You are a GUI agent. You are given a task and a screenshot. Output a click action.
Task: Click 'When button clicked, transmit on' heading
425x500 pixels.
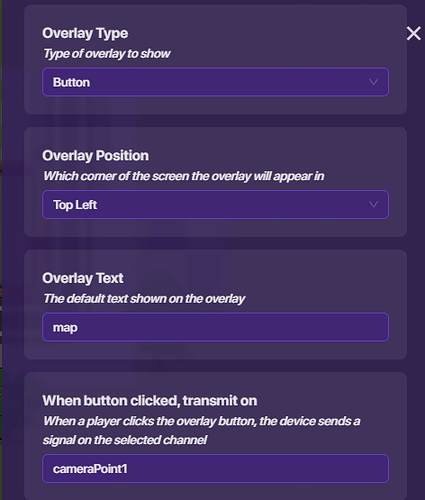click(x=150, y=401)
